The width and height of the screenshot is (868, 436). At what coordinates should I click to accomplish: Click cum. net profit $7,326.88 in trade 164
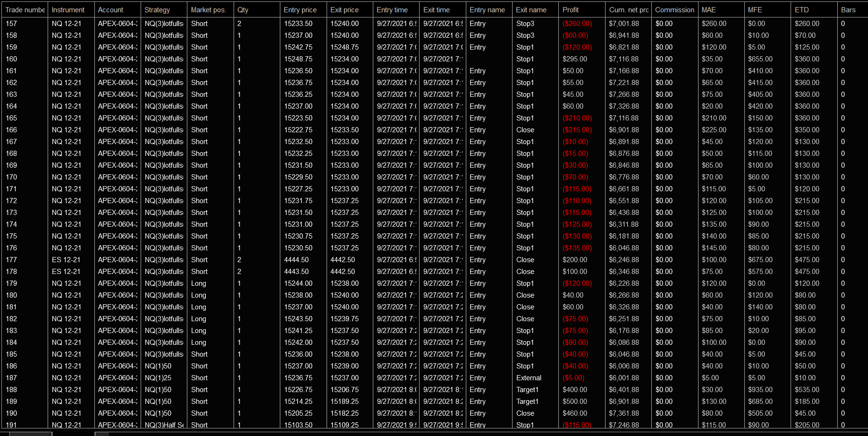[624, 106]
